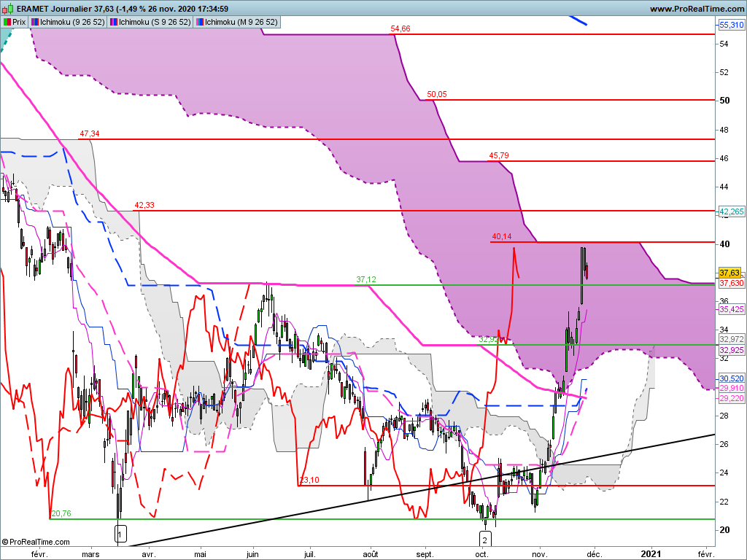
Task: Click the 28 price axis label
Action: click(724, 416)
